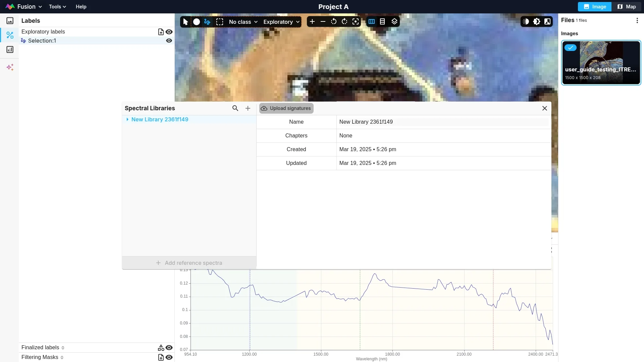
Task: Select the pointer cursor tool
Action: [x=185, y=22]
